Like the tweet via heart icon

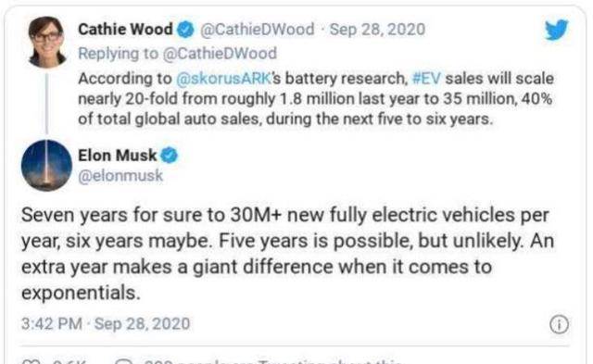pos(31,362)
